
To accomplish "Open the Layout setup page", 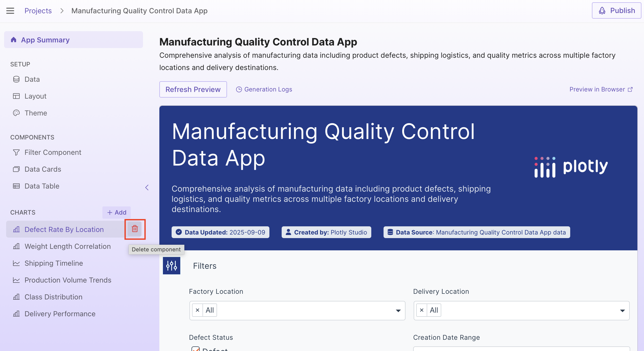I will point(35,96).
